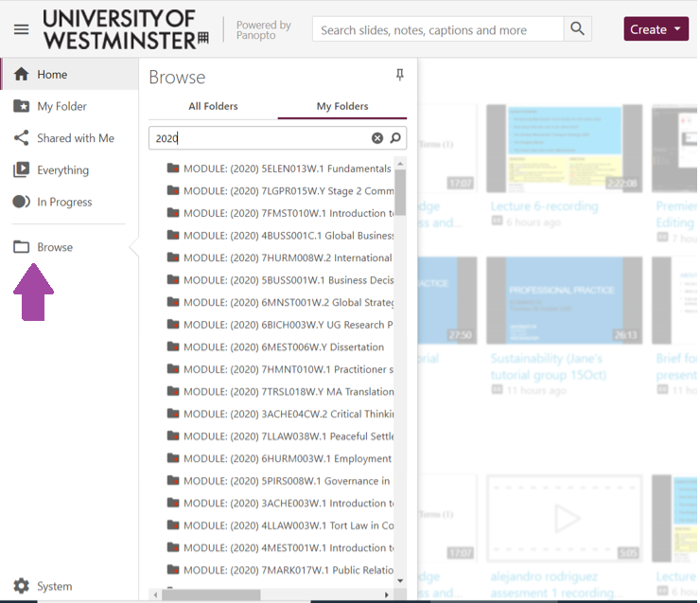
Task: Click the search magnifier button in header
Action: tap(577, 29)
